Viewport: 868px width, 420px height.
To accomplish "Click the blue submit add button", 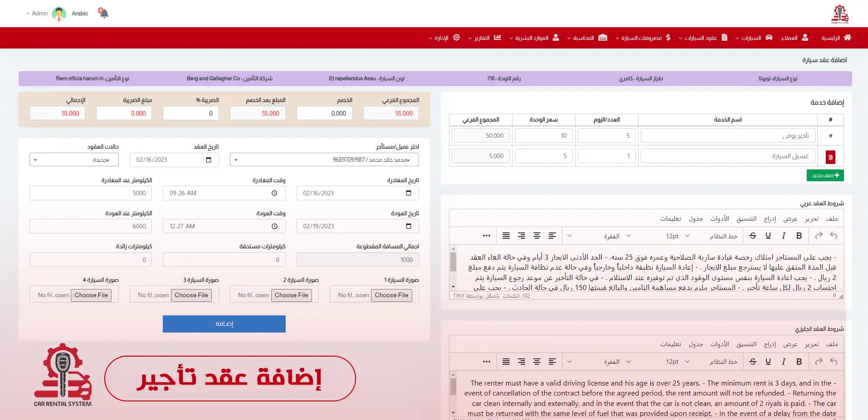I will (224, 324).
